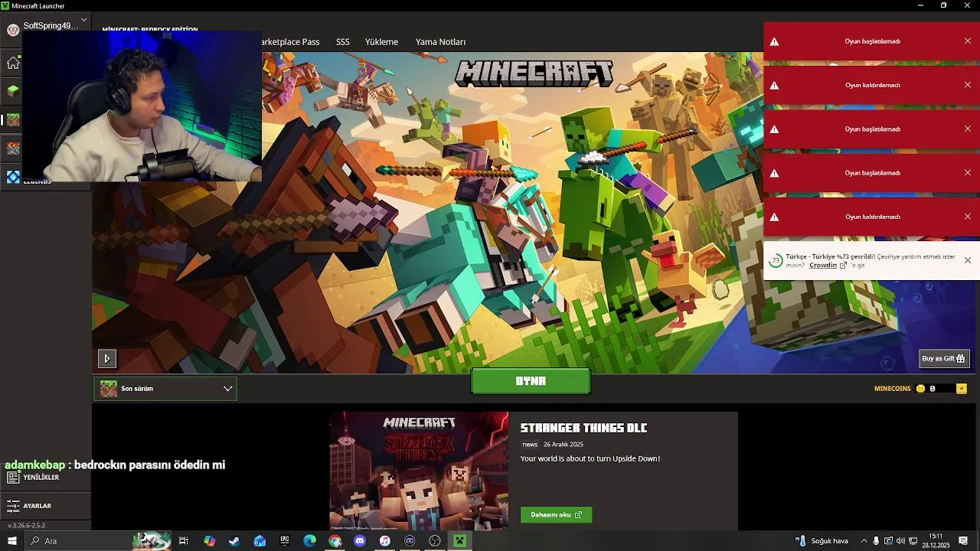The image size is (980, 551).
Task: Open the Mail app taskbar icon
Action: 260,541
